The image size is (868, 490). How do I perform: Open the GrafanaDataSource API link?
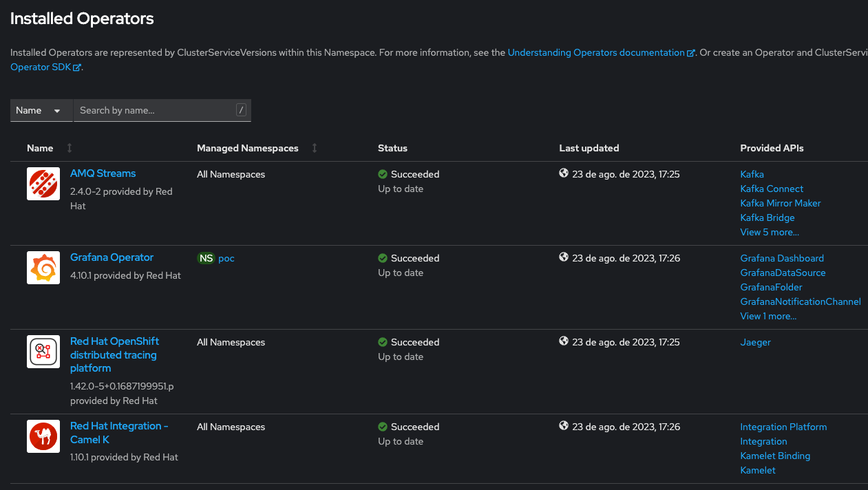click(783, 273)
